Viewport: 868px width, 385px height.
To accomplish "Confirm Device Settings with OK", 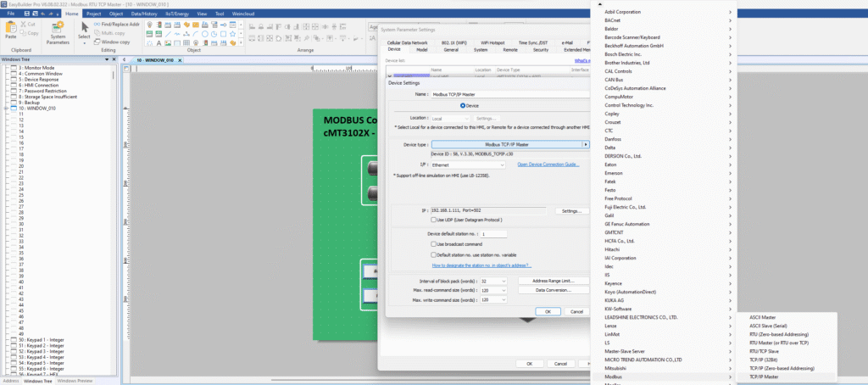I will point(548,311).
